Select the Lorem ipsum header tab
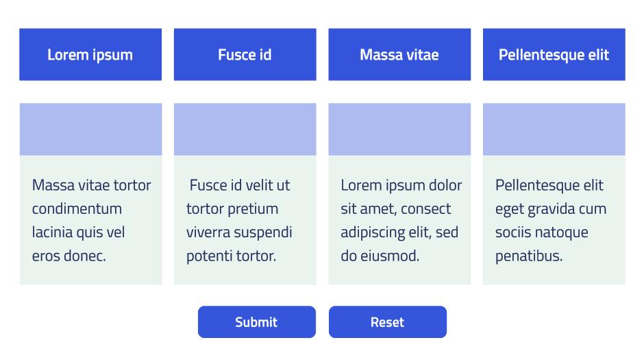644x362 pixels. click(x=90, y=55)
